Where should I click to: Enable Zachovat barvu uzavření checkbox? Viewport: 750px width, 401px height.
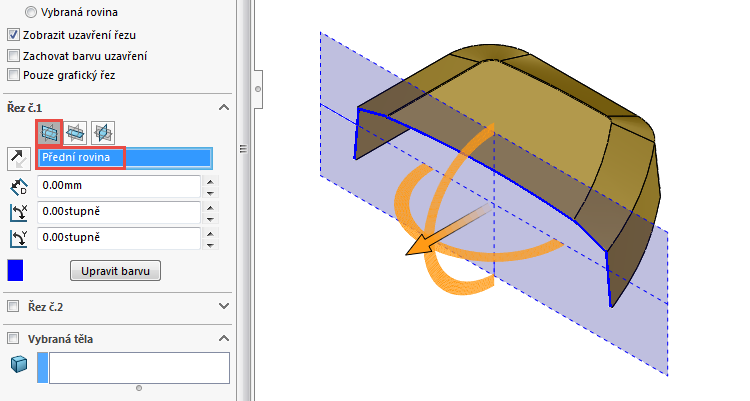click(x=13, y=56)
